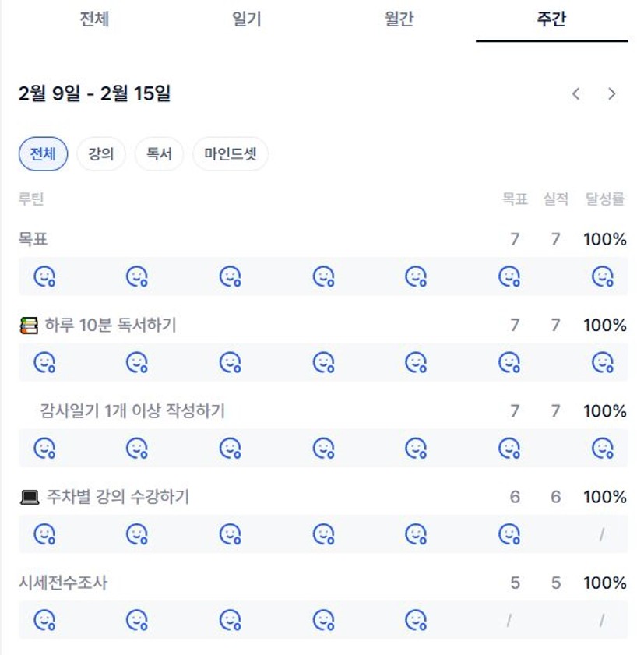Toggle sixth smiley in 주차별 강의 수강하기
Screen dimensions: 644x655
tap(509, 534)
